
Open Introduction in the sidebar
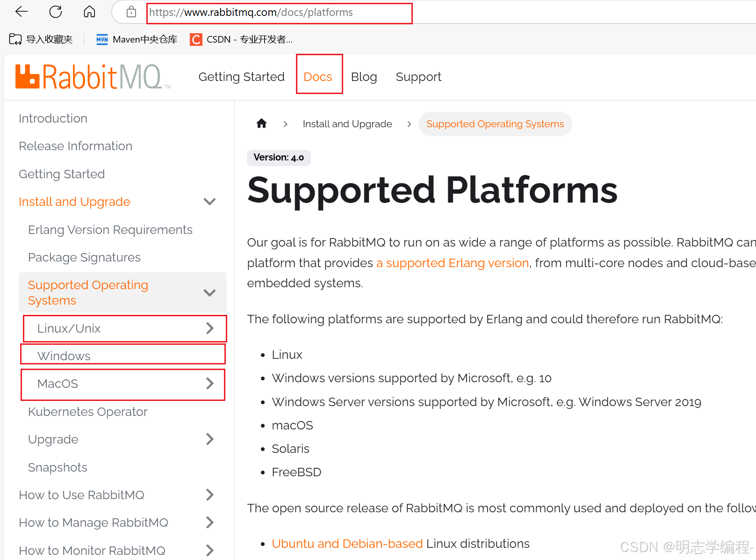pyautogui.click(x=53, y=118)
